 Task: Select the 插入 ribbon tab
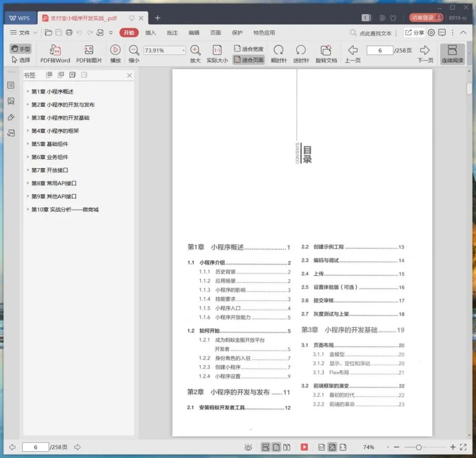(151, 33)
